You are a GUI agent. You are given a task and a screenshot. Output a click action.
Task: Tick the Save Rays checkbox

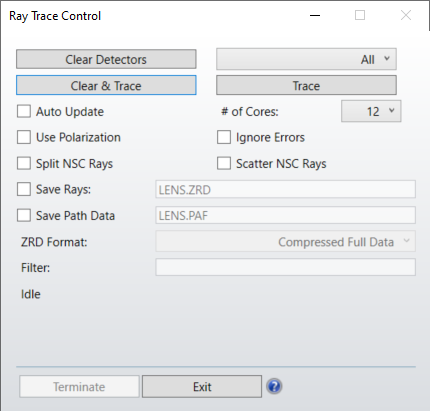[x=24, y=189]
